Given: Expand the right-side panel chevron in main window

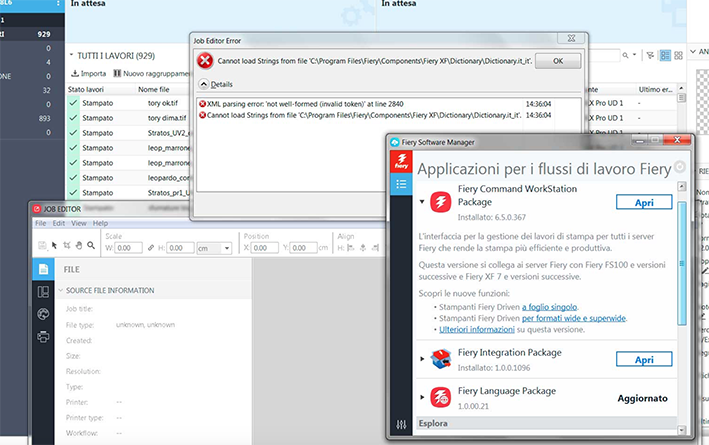Looking at the screenshot, I should click(693, 52).
